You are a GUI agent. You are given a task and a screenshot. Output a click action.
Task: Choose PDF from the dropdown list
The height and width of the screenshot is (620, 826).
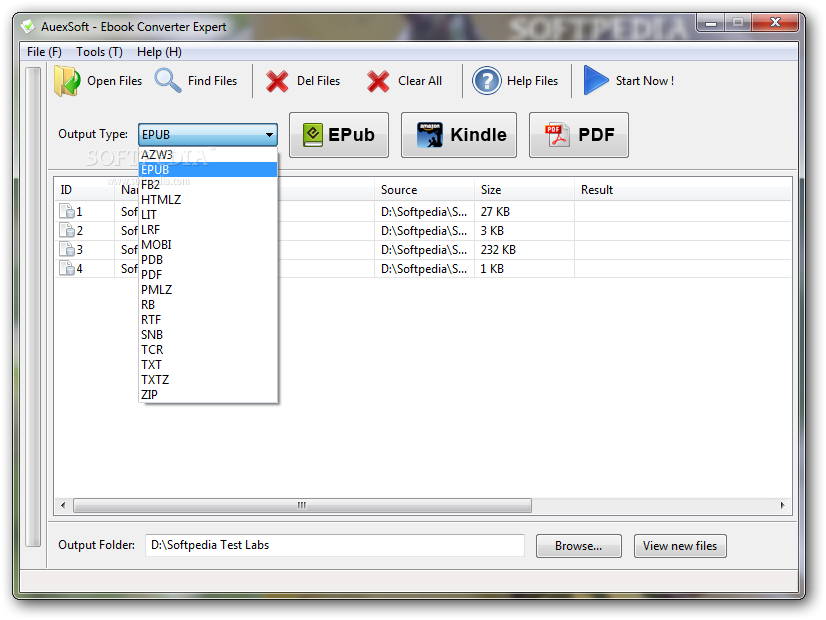tap(208, 275)
